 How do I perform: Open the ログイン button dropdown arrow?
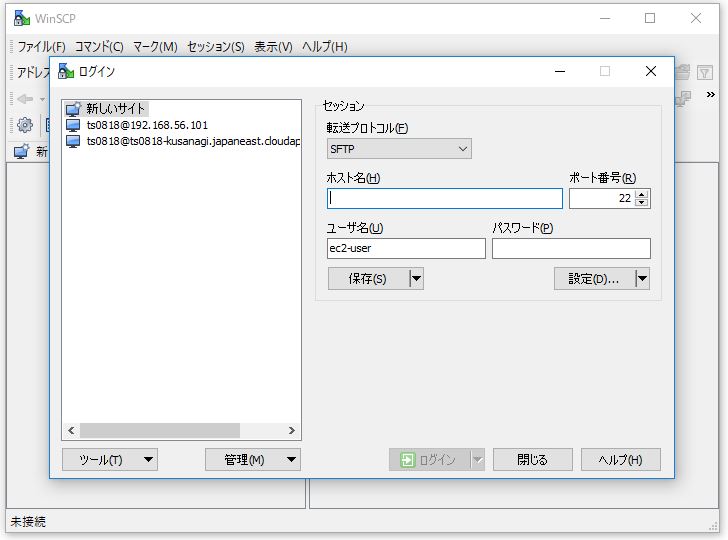tap(478, 460)
